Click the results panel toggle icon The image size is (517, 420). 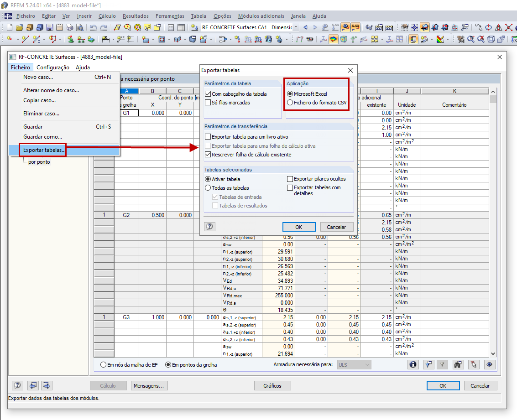click(413, 40)
